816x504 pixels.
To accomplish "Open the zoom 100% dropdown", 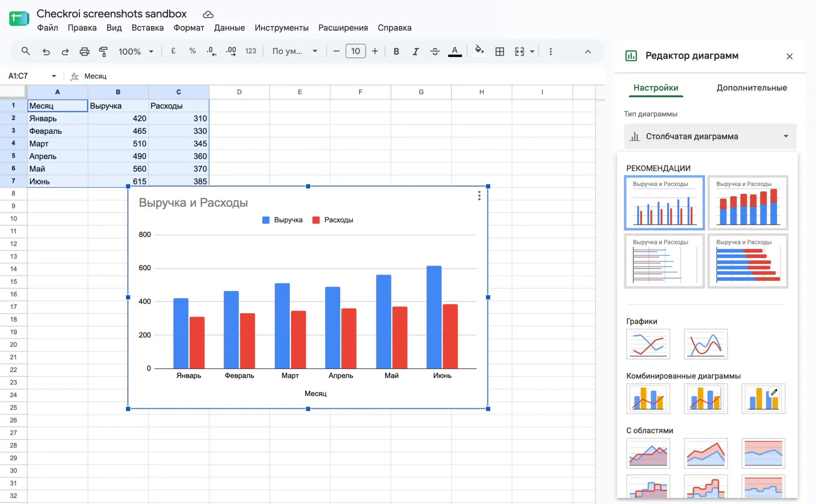I will click(x=136, y=51).
